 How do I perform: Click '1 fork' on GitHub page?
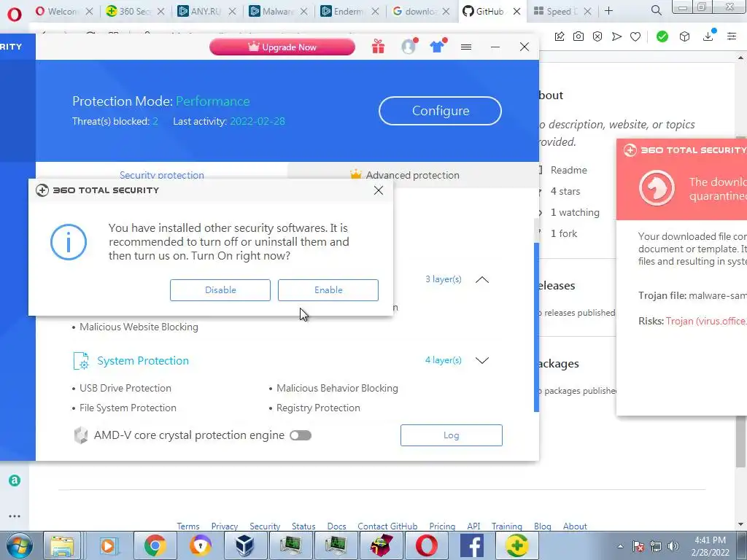564,233
